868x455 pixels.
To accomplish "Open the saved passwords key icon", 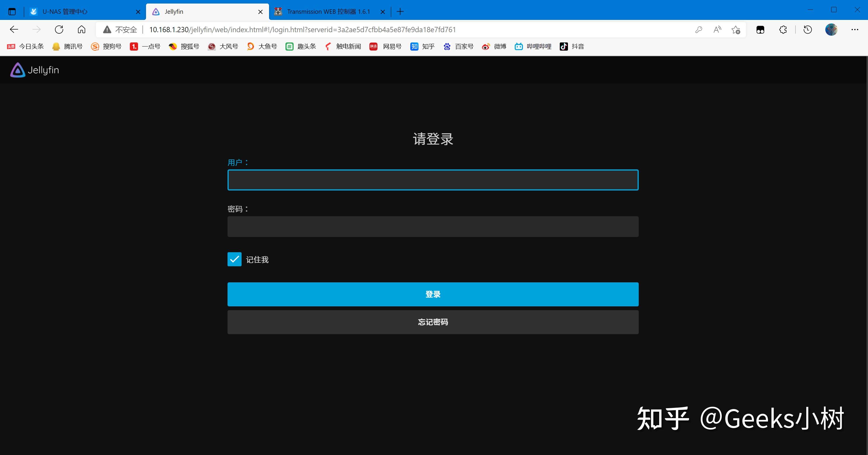I will coord(698,30).
